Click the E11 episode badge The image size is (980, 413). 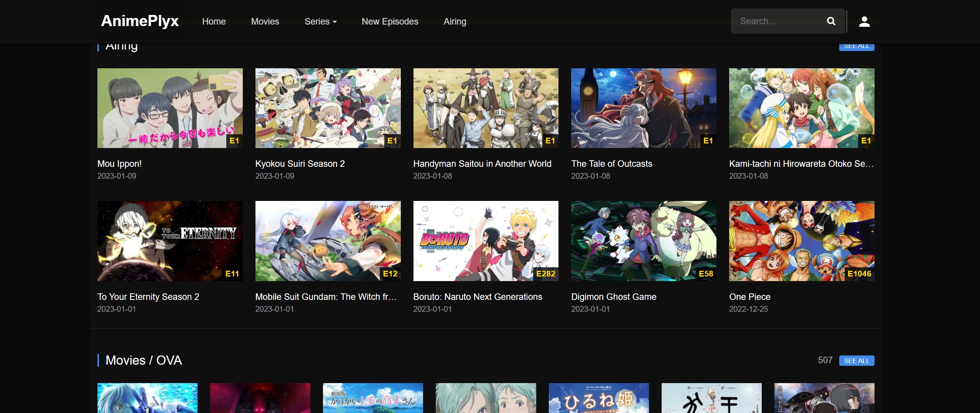[x=232, y=274]
